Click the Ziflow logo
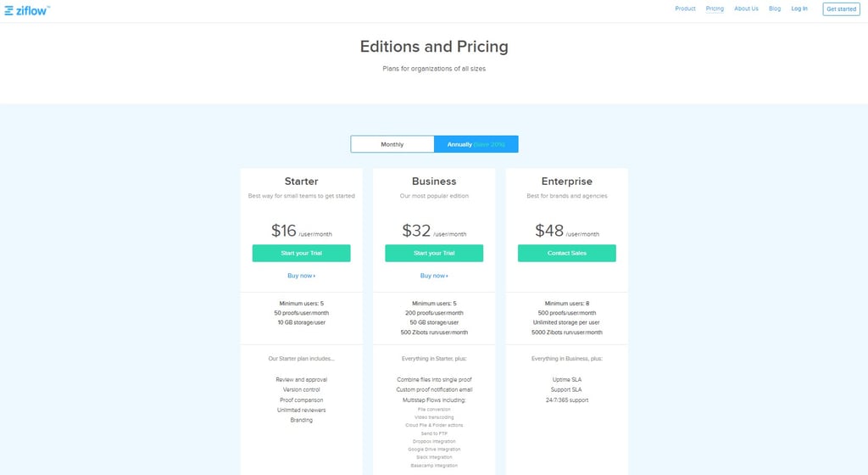The width and height of the screenshot is (868, 475). click(x=27, y=9)
